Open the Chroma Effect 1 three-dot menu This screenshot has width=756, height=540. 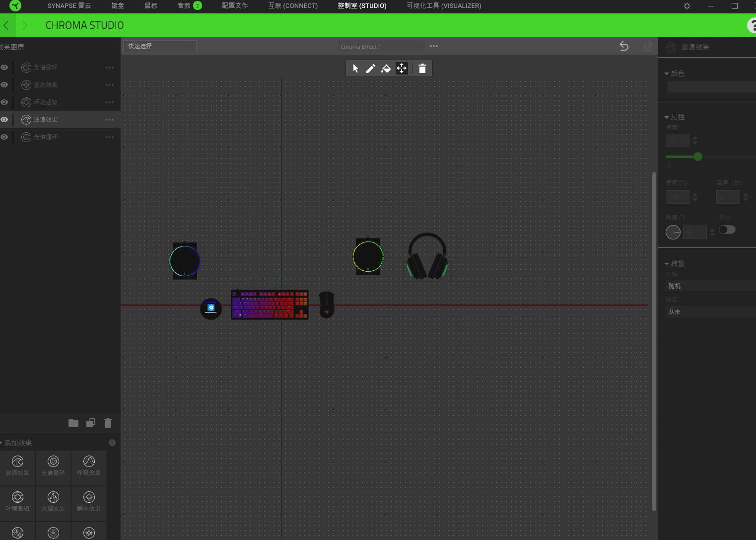pos(434,46)
